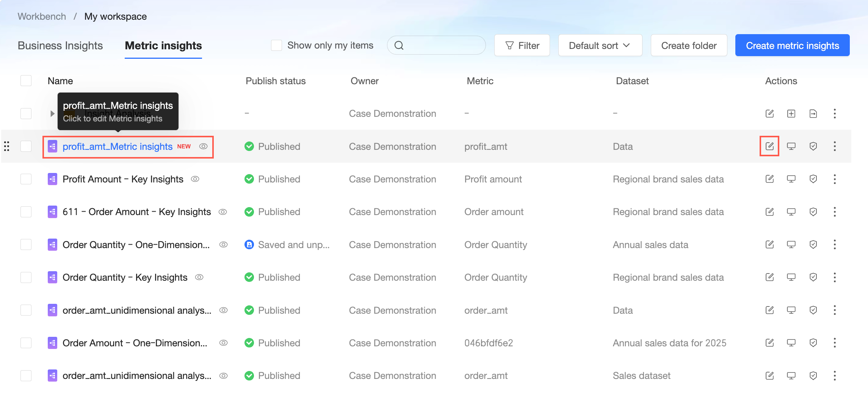
Task: Click the 046bfdf6e2 metric cell
Action: click(489, 343)
